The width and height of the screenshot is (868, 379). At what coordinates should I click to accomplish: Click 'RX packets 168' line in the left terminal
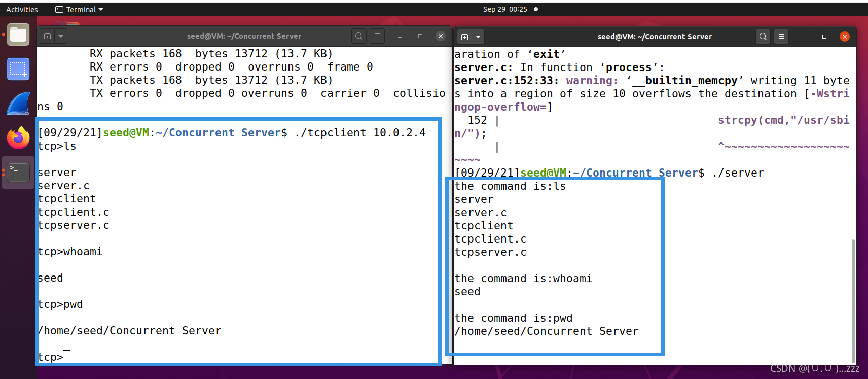click(211, 54)
